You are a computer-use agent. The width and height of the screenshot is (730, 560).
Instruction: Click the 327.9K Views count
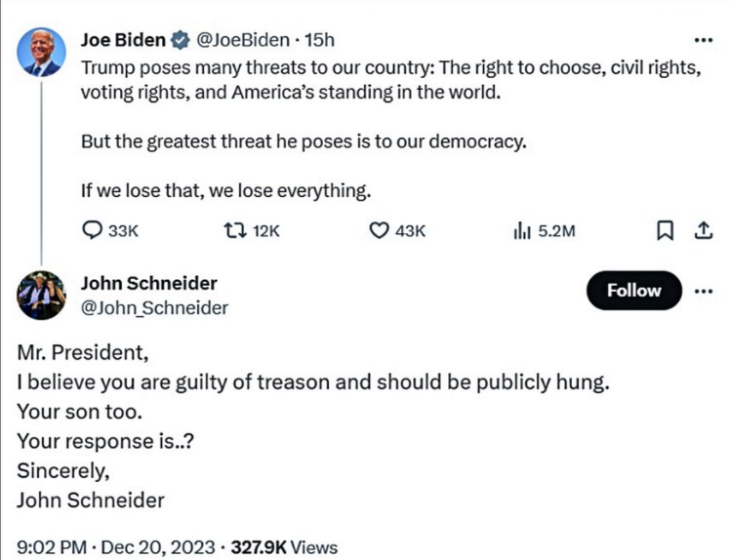point(284,547)
